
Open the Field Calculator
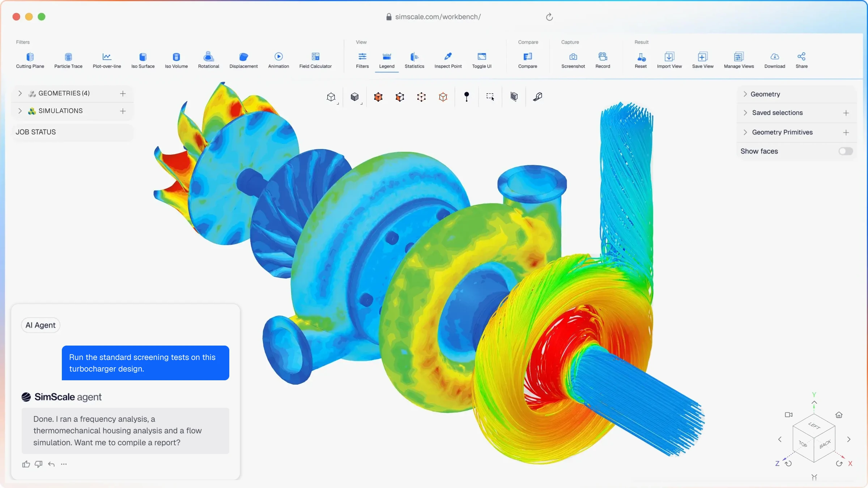(315, 60)
